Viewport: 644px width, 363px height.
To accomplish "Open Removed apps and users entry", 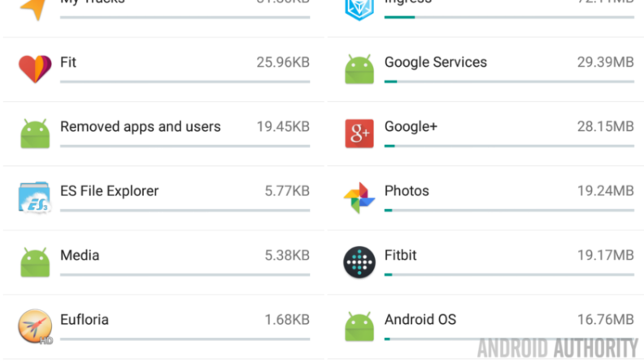I will pyautogui.click(x=140, y=127).
